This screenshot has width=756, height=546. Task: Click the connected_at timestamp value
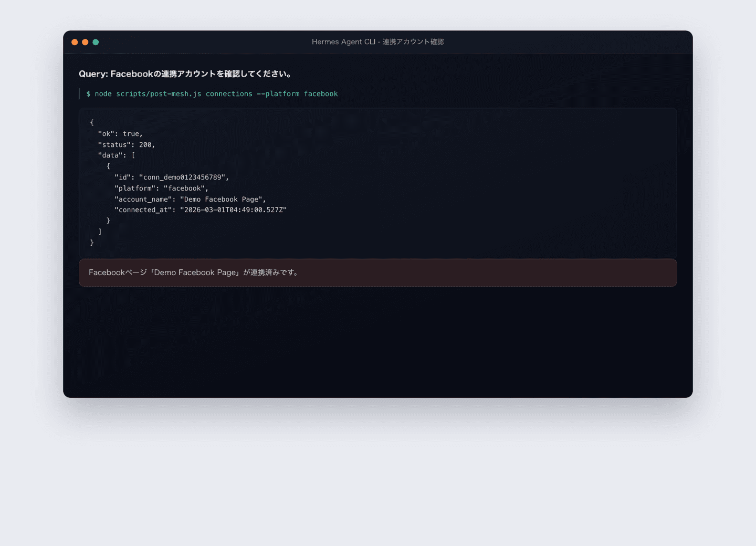tap(234, 210)
